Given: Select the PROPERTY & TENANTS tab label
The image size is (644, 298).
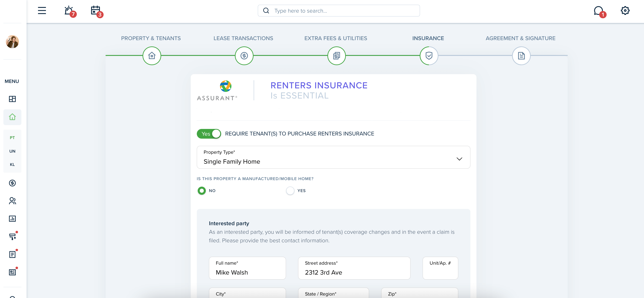Looking at the screenshot, I should tap(151, 38).
